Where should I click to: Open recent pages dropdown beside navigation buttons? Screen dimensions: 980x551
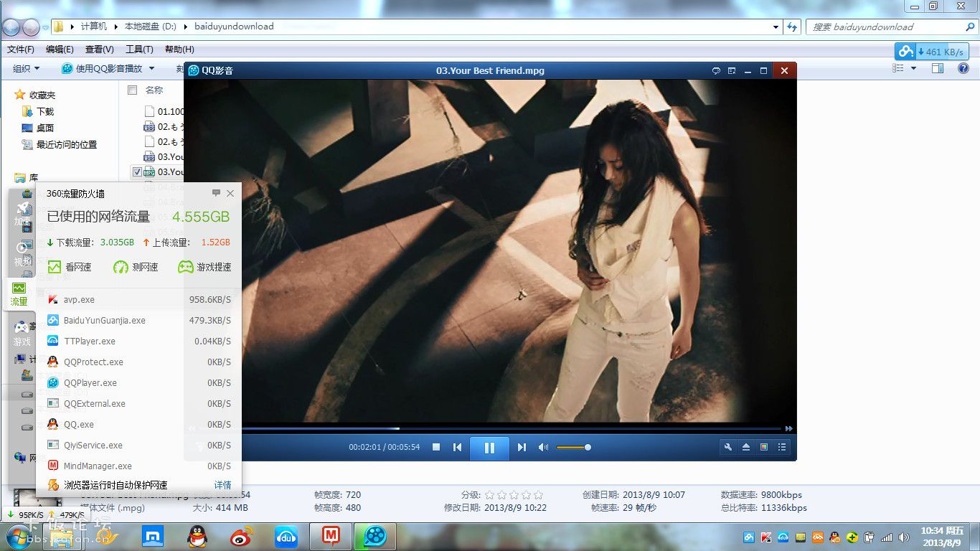click(x=46, y=27)
